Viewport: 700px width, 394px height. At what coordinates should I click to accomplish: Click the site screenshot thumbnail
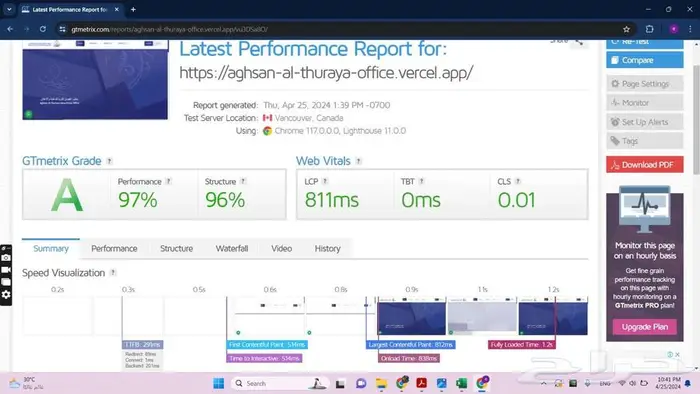tap(95, 80)
